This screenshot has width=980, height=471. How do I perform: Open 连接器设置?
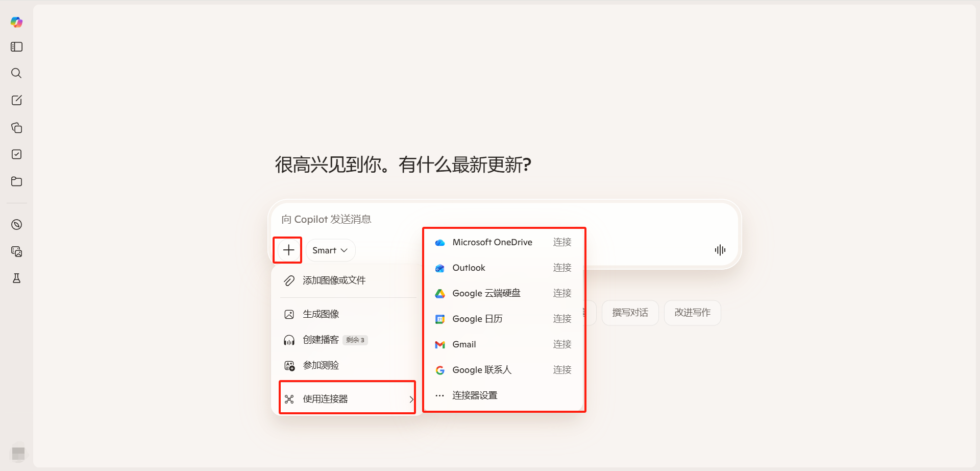coord(474,395)
